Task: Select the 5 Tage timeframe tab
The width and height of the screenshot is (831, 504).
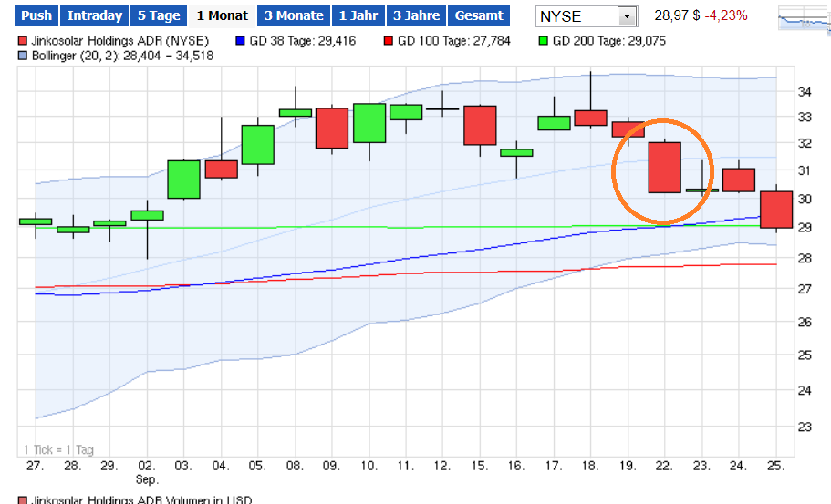Action: coord(159,15)
